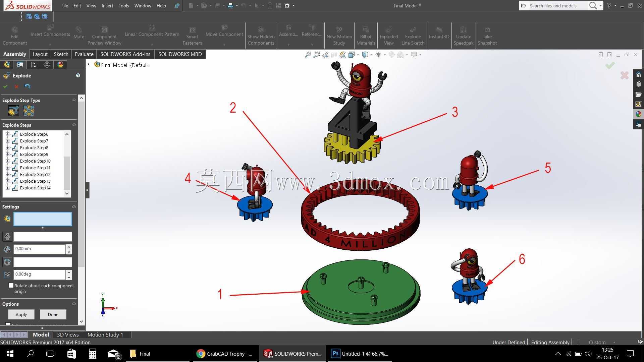Open the Motion Study 1 tab

pos(105,335)
